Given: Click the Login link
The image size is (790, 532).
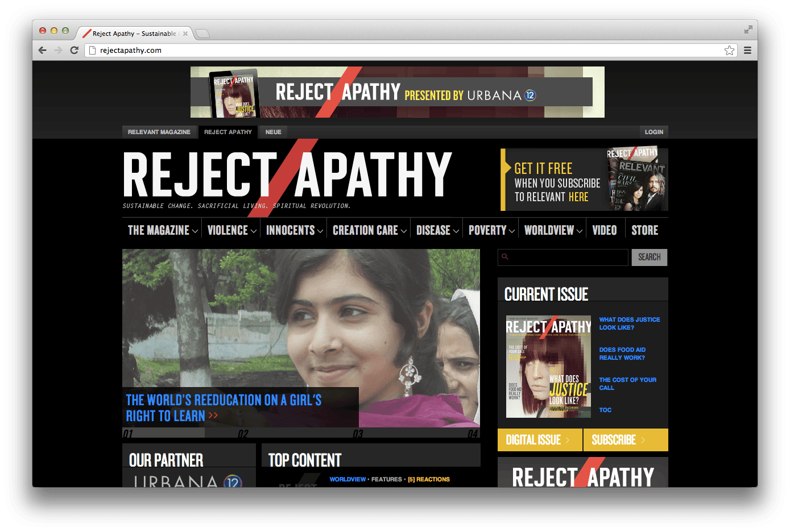Looking at the screenshot, I should [654, 132].
